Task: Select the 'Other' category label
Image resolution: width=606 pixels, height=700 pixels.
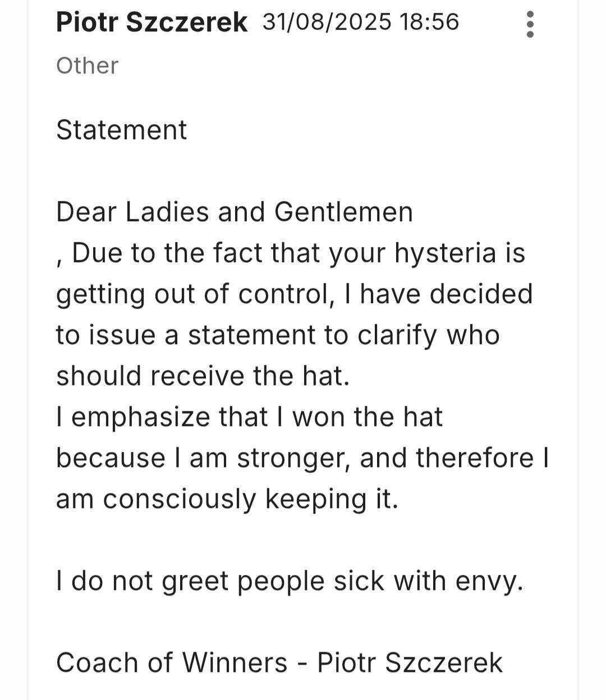Action: coord(87,66)
